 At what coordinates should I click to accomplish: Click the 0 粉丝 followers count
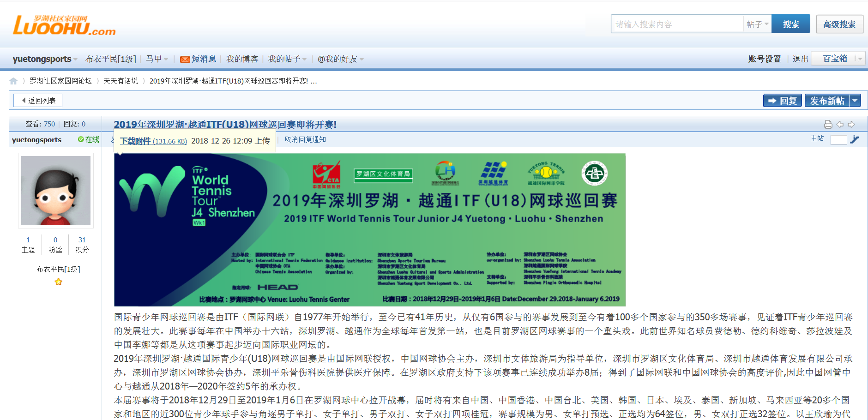[x=55, y=245]
